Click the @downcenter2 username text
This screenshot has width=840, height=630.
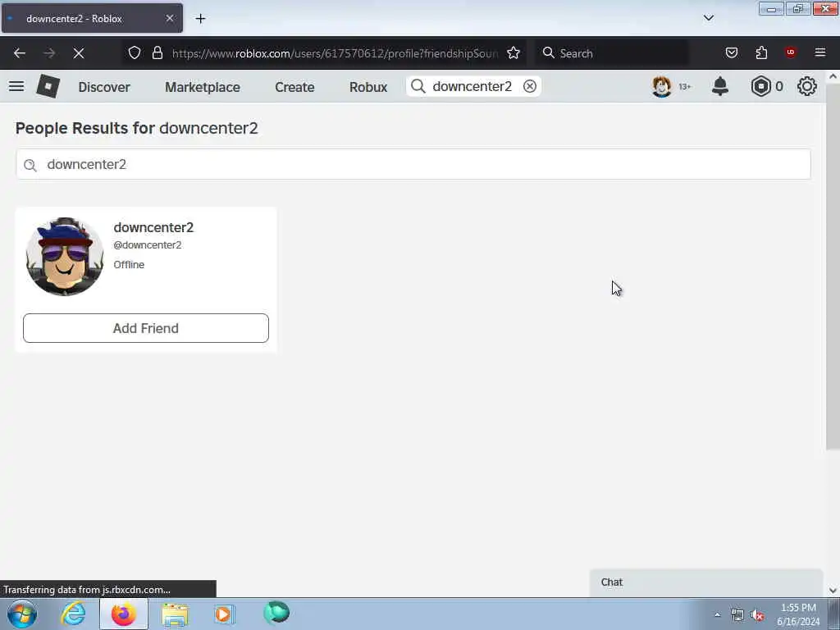148,244
